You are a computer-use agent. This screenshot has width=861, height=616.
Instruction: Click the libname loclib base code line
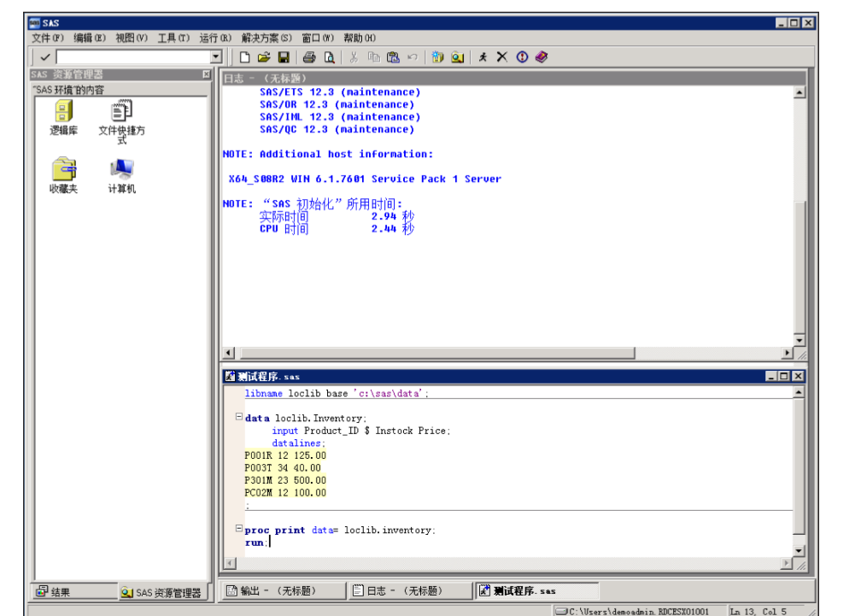point(336,393)
